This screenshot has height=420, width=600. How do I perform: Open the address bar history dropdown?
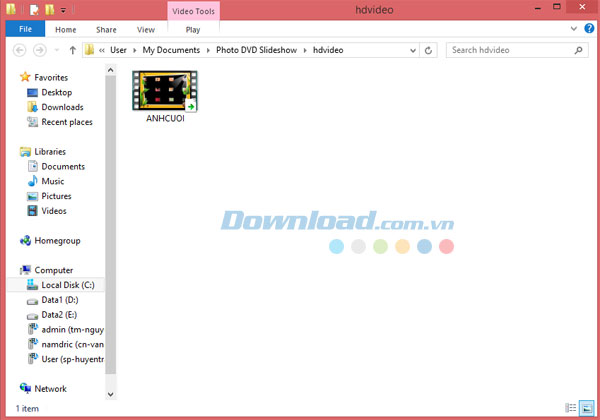411,50
